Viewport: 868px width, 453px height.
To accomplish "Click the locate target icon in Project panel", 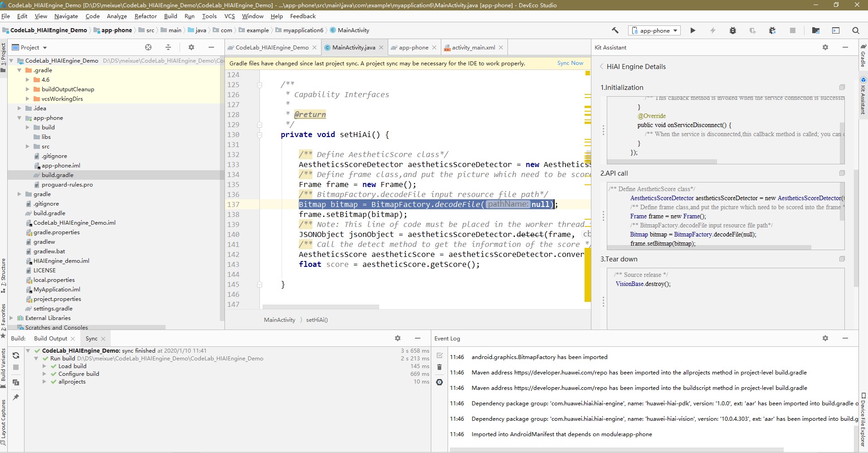I will [x=148, y=47].
